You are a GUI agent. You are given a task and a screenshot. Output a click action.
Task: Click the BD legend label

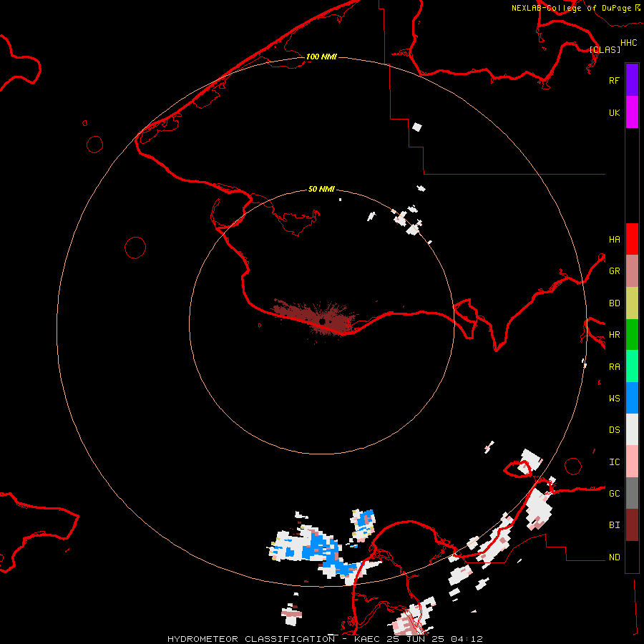[614, 303]
